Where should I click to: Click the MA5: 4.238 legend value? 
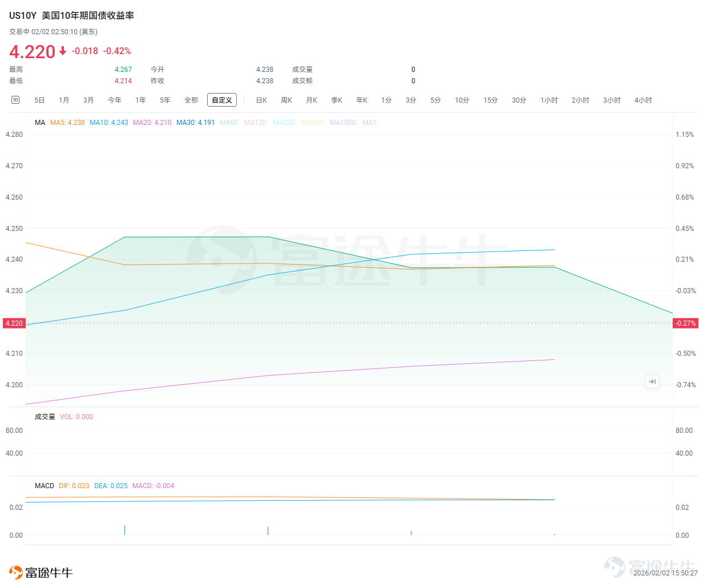(67, 123)
